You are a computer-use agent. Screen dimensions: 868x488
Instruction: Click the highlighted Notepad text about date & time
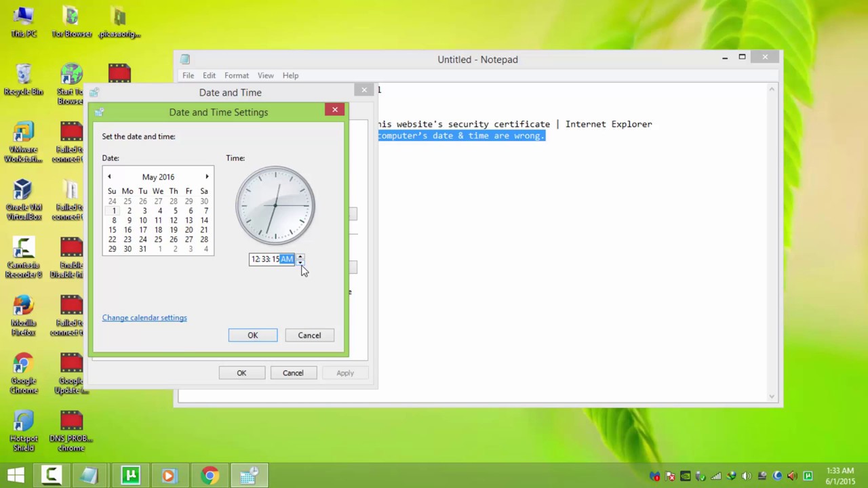[461, 136]
